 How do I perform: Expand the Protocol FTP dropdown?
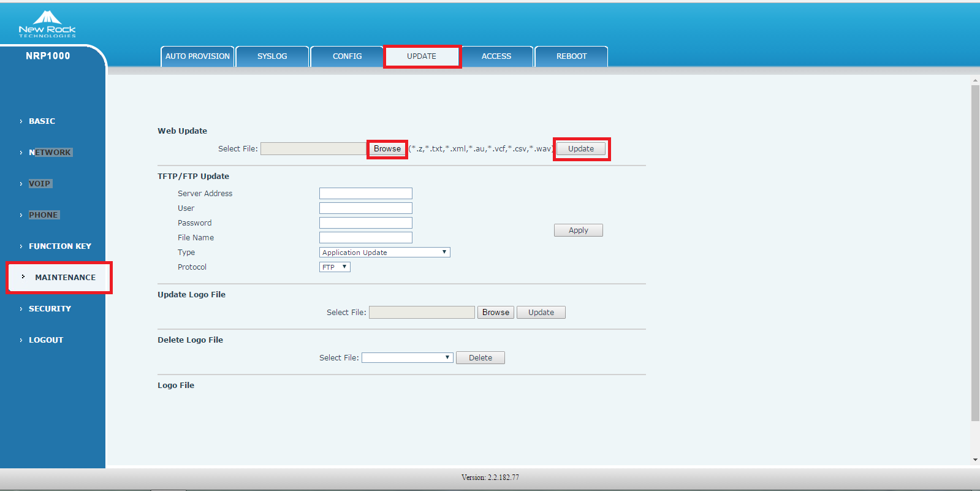tap(335, 267)
